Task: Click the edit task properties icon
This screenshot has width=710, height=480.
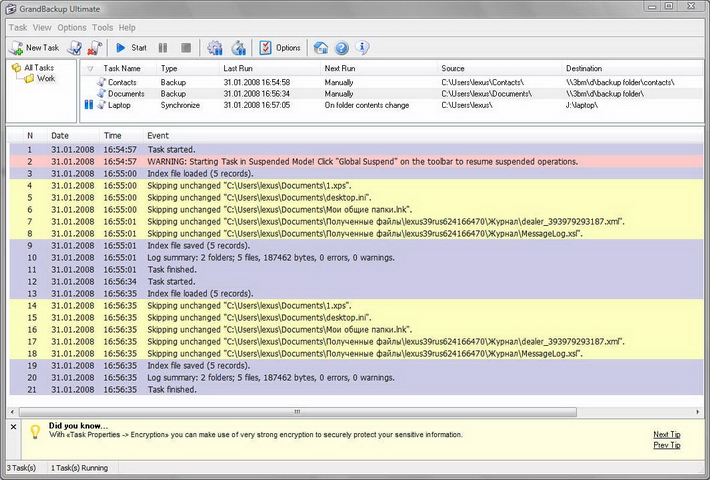Action: coord(76,47)
